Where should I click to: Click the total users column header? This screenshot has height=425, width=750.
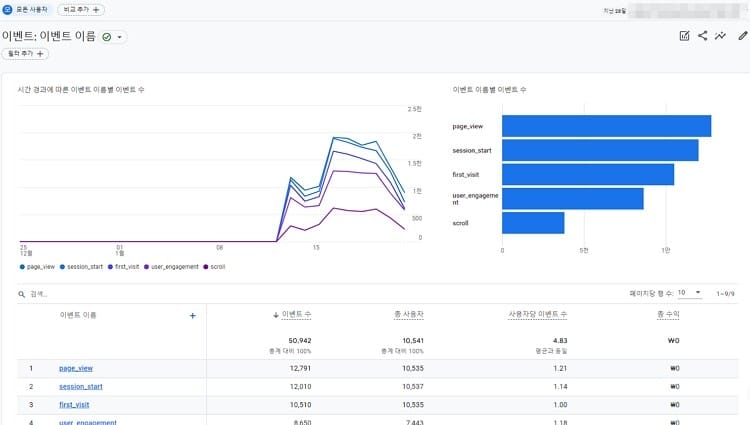click(x=408, y=315)
